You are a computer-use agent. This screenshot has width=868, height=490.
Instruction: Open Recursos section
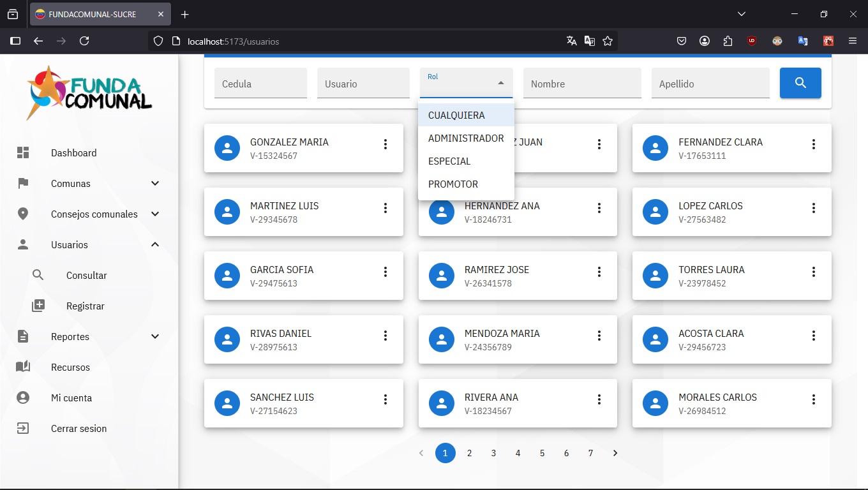coord(70,367)
